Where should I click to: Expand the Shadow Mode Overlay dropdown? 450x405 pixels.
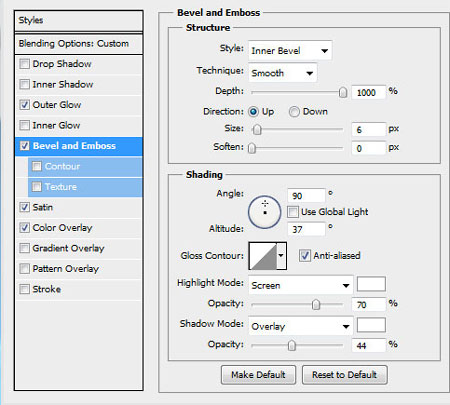pos(301,326)
